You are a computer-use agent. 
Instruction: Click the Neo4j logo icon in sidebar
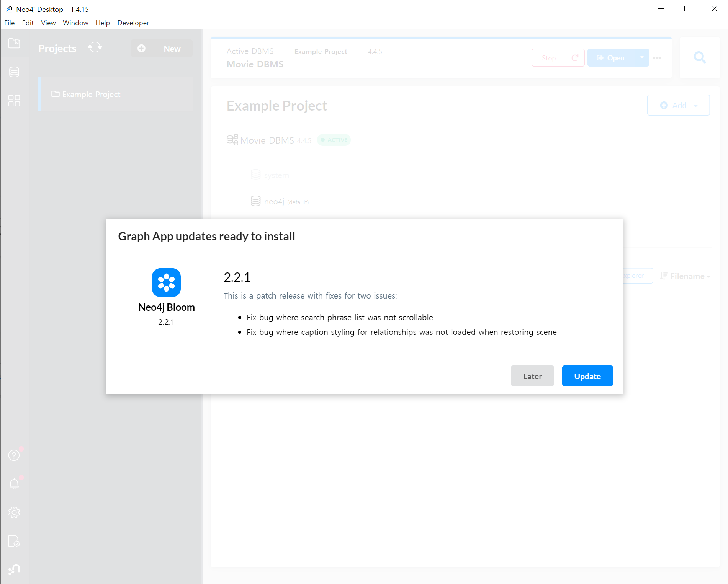point(14,569)
